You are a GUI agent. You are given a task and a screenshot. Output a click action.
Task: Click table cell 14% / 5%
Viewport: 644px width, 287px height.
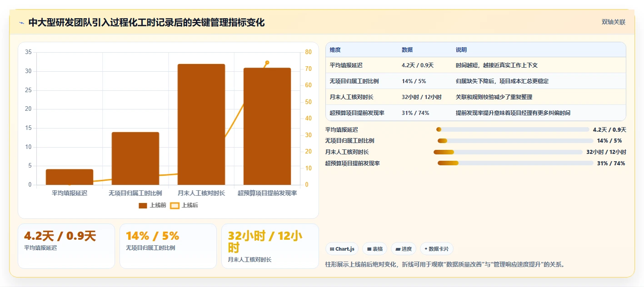point(414,81)
